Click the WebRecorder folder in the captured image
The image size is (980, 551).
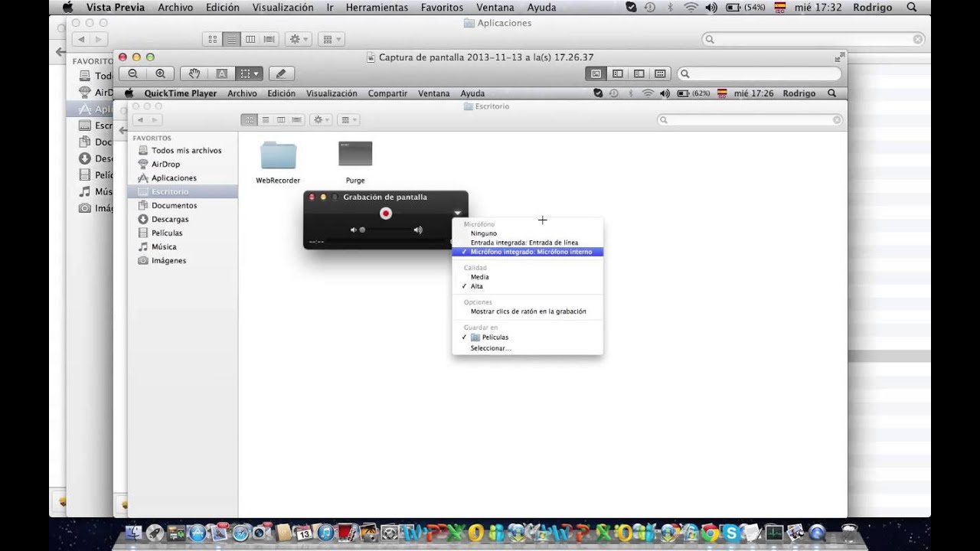[278, 155]
